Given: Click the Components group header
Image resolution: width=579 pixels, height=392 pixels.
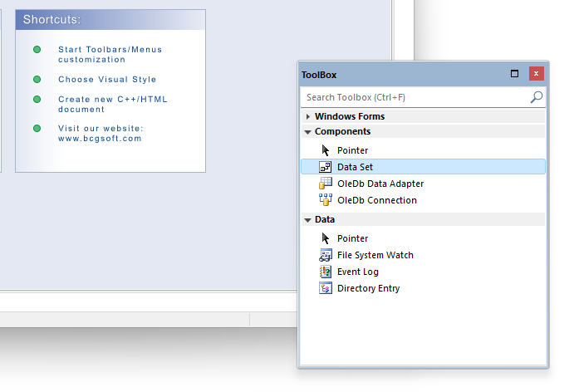Looking at the screenshot, I should pyautogui.click(x=423, y=131).
